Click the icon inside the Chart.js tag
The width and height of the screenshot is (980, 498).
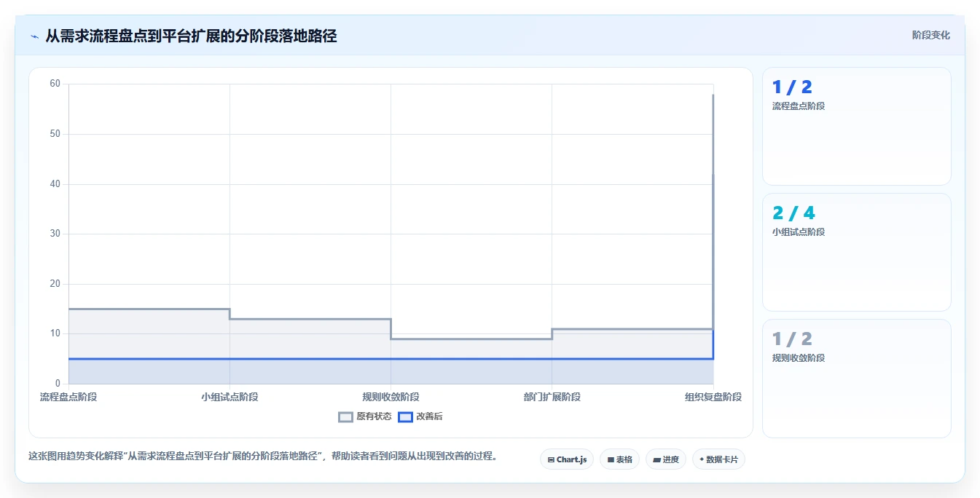(x=551, y=460)
